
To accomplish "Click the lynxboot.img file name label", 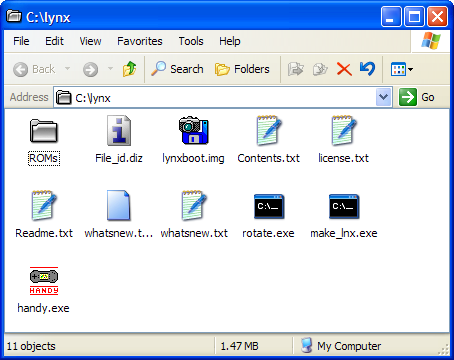I will [x=193, y=158].
